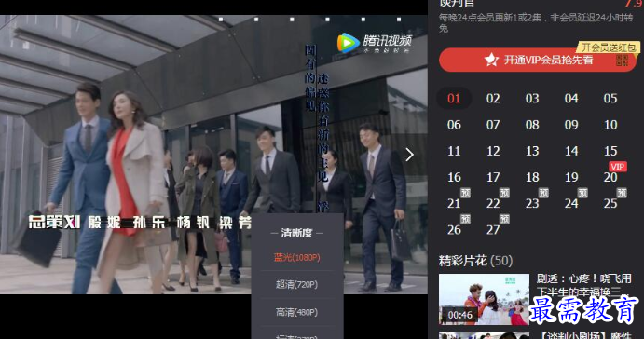
Task: Click the QR code icon on VIP button
Action: point(623,60)
